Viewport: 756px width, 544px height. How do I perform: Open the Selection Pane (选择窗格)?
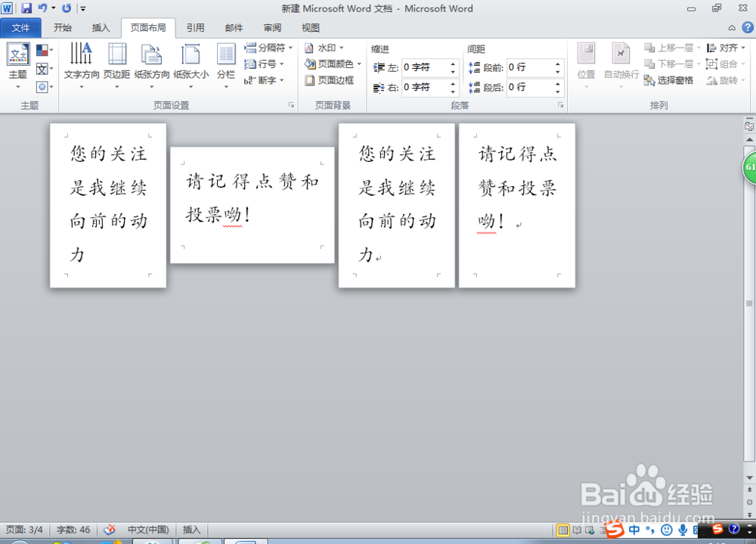(x=671, y=80)
